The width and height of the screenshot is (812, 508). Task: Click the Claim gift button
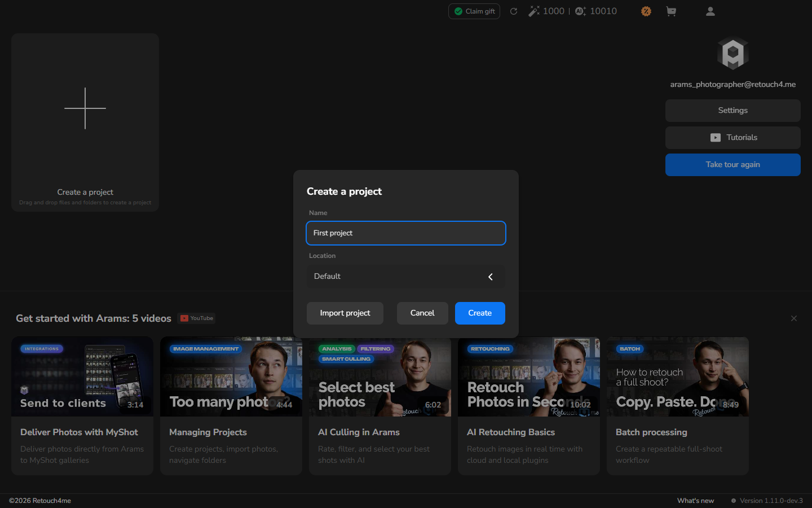tap(474, 11)
